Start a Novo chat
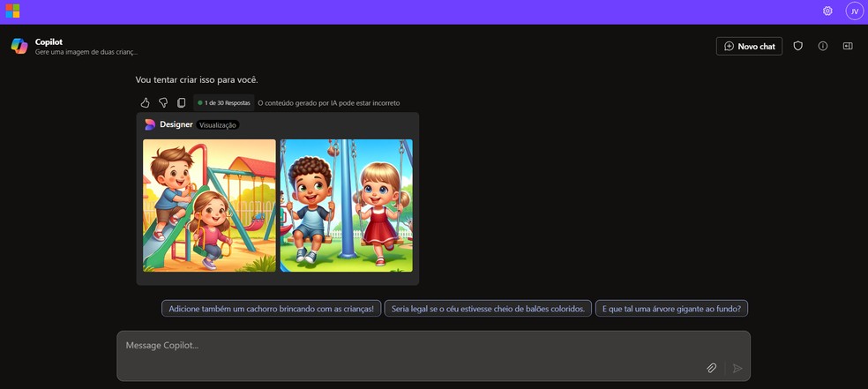Screen dimensions: 868x389 749,47
